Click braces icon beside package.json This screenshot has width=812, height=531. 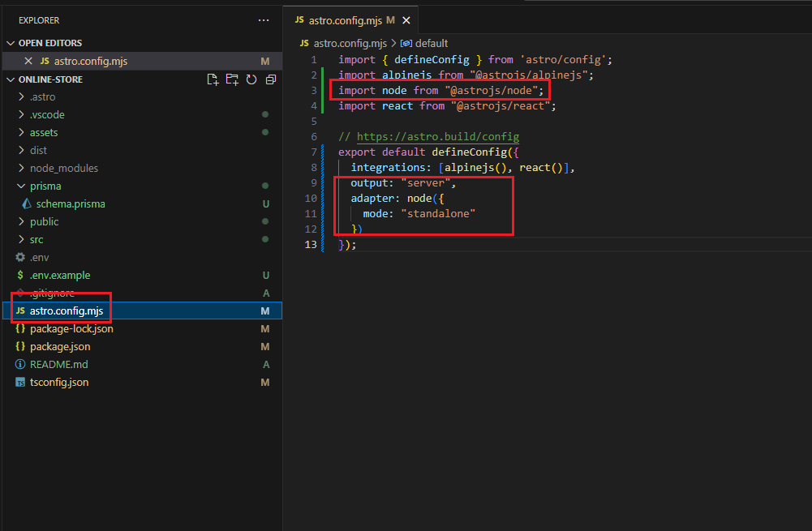pyautogui.click(x=20, y=346)
